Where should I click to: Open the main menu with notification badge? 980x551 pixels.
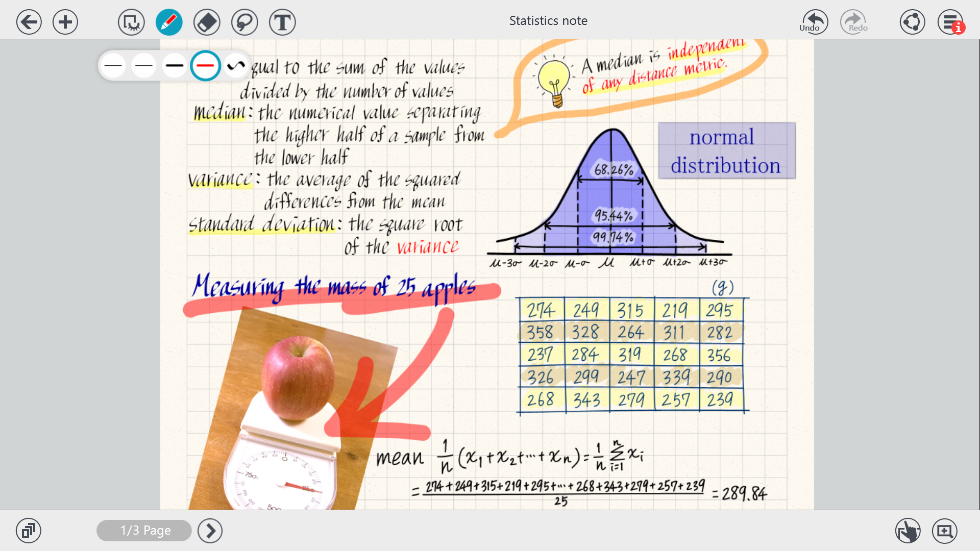(950, 22)
